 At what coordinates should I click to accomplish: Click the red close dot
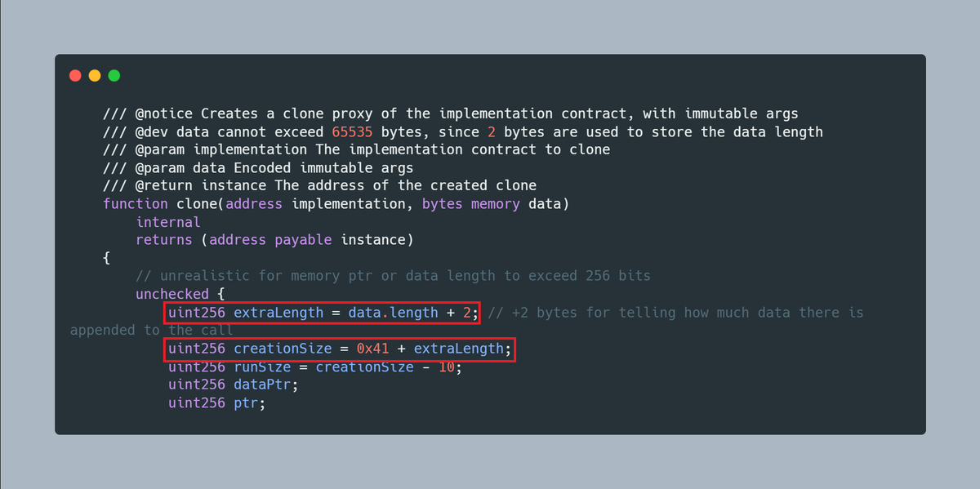click(x=75, y=75)
